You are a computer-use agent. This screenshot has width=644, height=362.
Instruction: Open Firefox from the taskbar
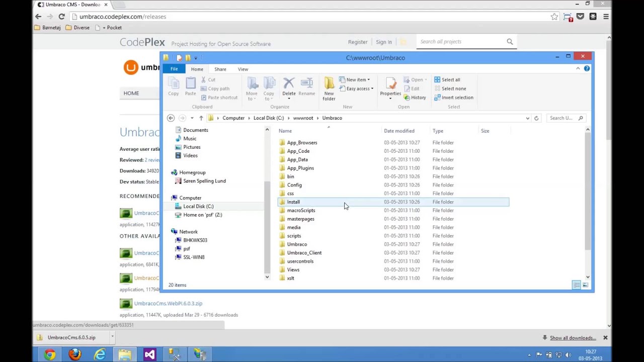[x=74, y=354]
